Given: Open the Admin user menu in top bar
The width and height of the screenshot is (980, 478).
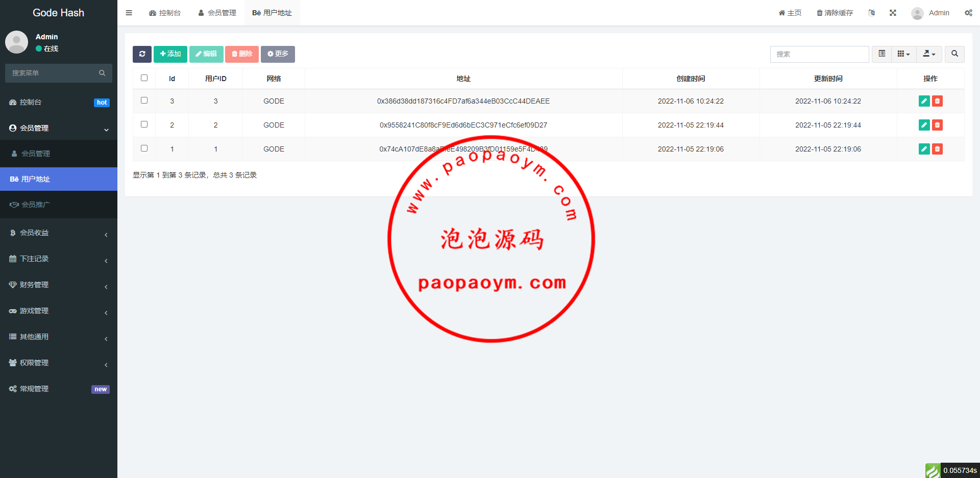Looking at the screenshot, I should click(x=930, y=13).
